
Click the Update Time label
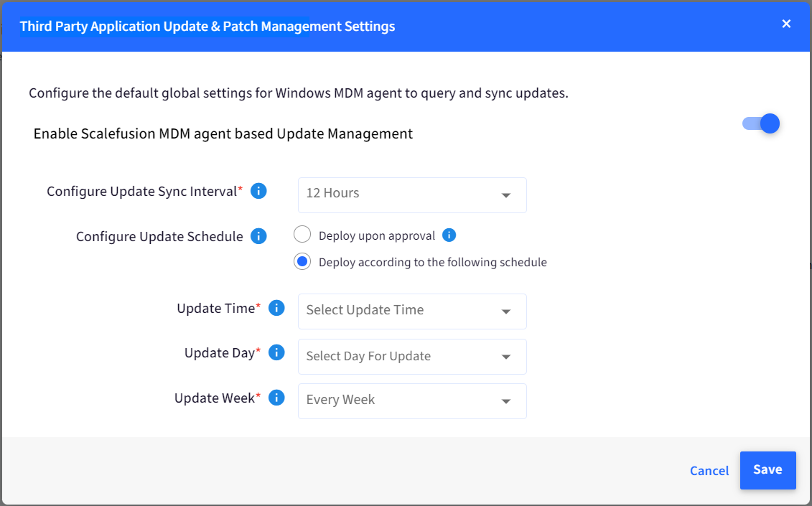(x=218, y=309)
